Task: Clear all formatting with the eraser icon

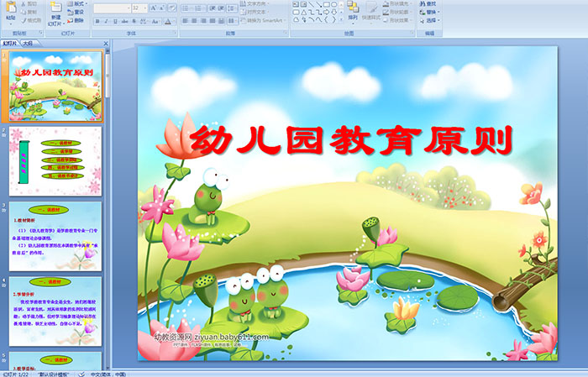Action: [172, 8]
